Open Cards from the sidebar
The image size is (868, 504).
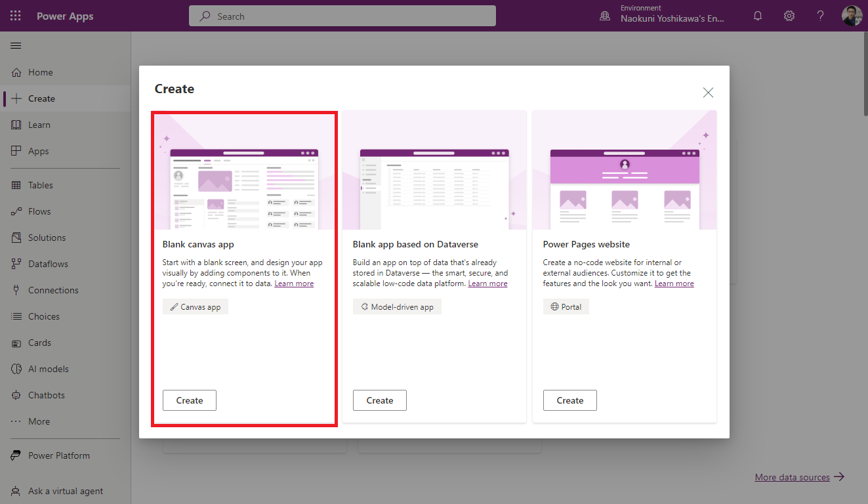click(x=39, y=342)
